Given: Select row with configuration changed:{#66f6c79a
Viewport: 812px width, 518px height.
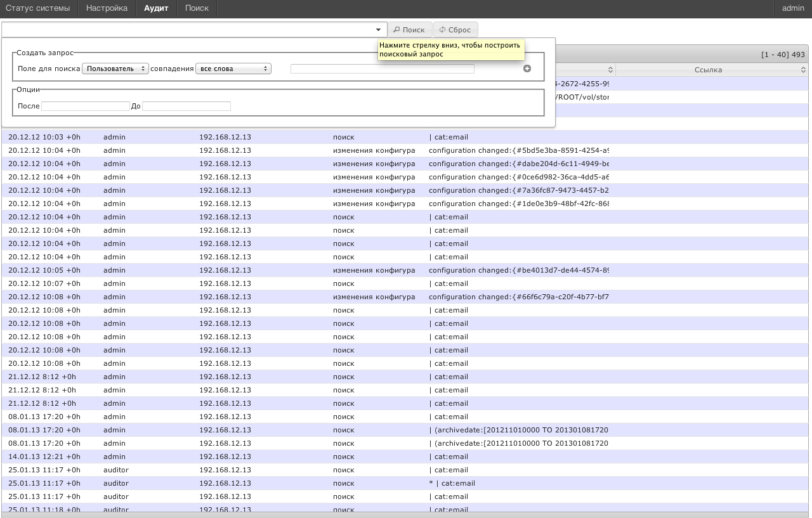Looking at the screenshot, I should (x=404, y=297).
